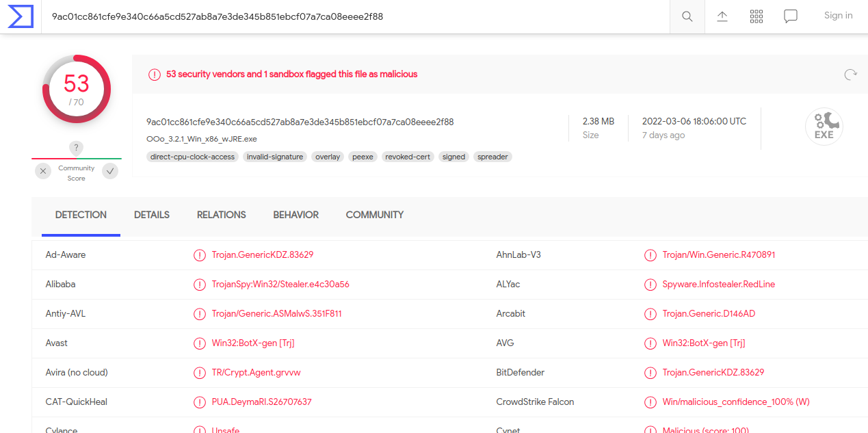Vote the file as malicious with X
Screen dimensions: 868x433
(x=42, y=171)
